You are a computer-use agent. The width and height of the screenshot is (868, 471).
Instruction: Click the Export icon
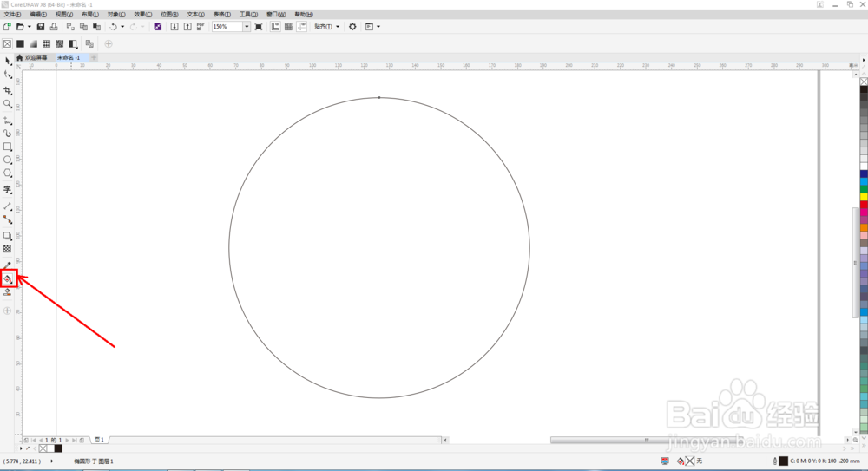coord(187,27)
